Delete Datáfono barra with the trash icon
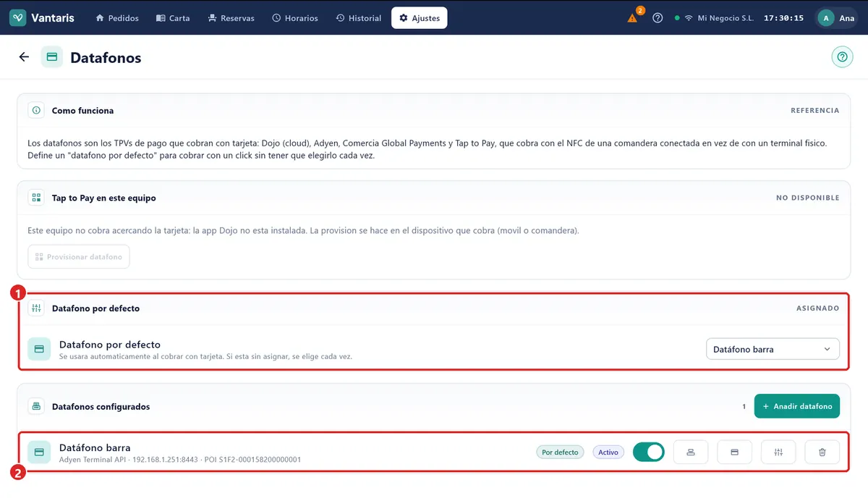Viewport: 868px width, 501px height. point(822,452)
